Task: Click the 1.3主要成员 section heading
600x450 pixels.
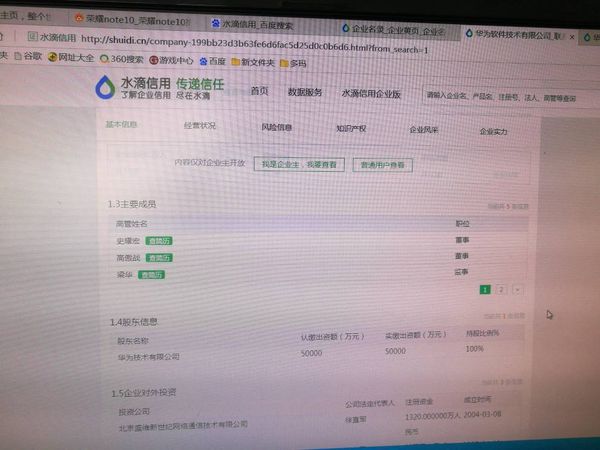Action: tap(132, 204)
